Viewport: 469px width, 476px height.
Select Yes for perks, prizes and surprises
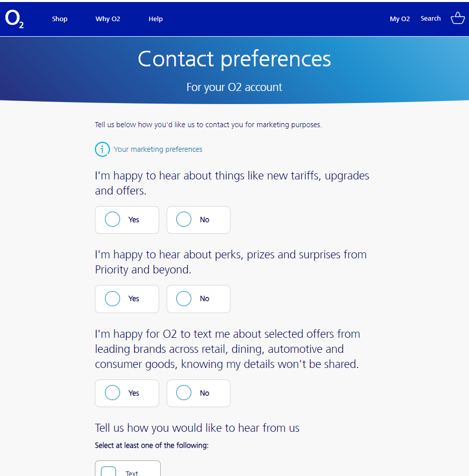[x=127, y=299]
